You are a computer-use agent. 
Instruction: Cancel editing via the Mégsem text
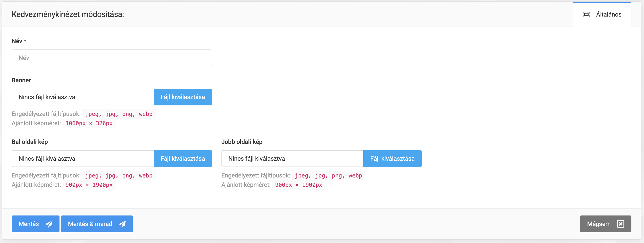click(598, 224)
